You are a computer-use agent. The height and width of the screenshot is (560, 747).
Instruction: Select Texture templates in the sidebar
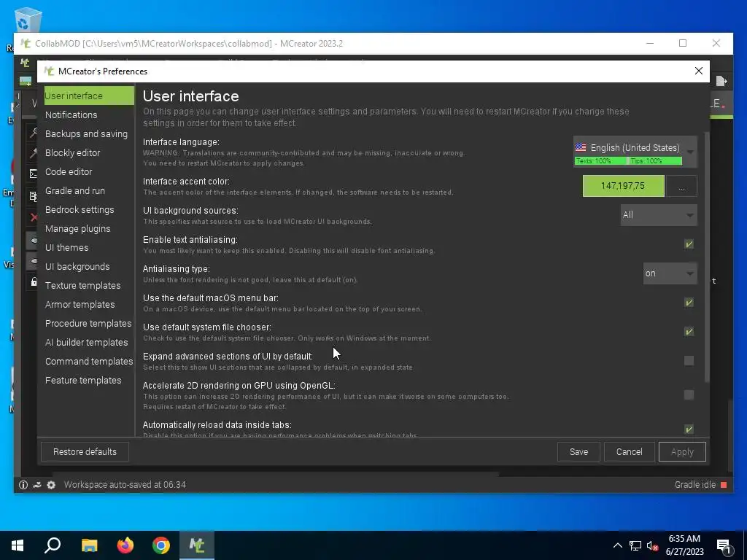click(x=83, y=286)
